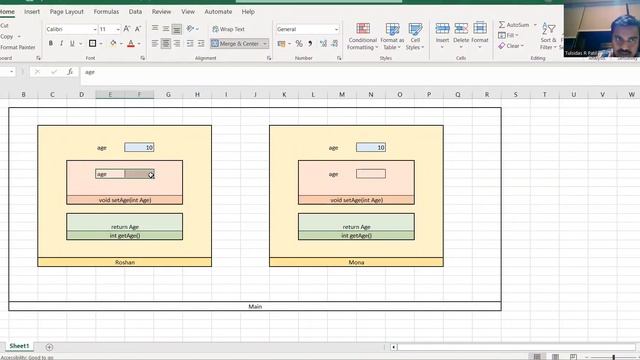The height and width of the screenshot is (360, 640).
Task: Open Sort & Filter
Action: pos(549,36)
